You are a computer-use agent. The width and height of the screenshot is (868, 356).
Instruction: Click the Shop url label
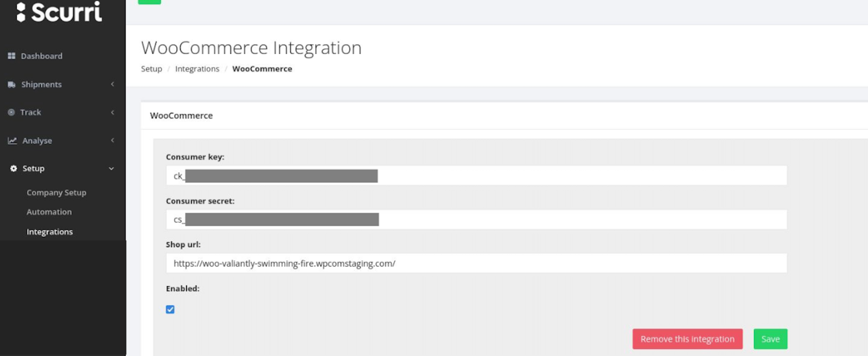pyautogui.click(x=183, y=245)
